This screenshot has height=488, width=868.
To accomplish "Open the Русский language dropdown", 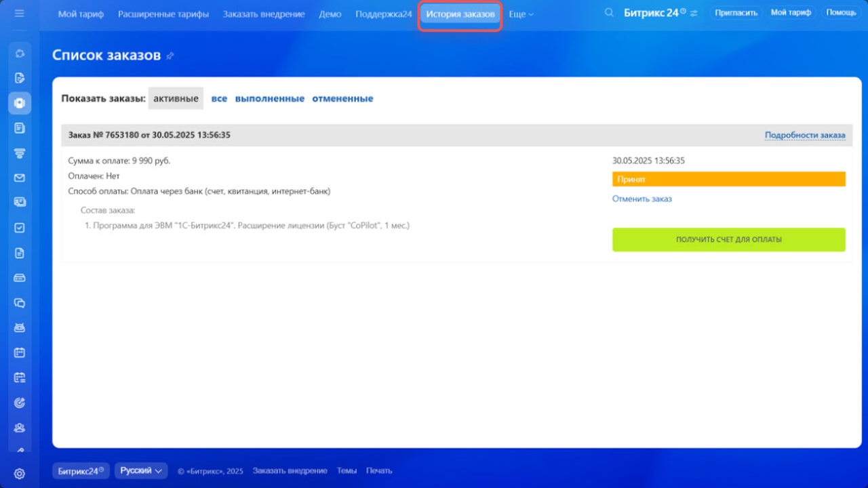I will pos(141,470).
